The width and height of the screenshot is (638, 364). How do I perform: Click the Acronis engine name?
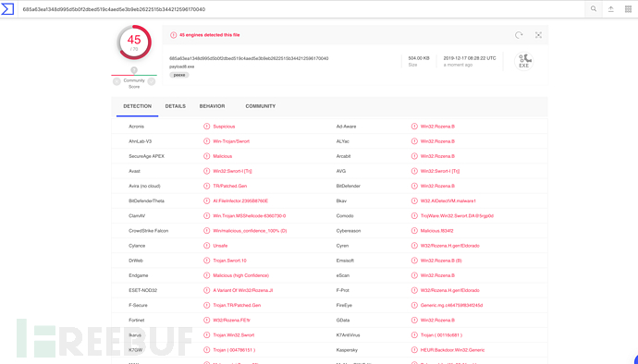pos(136,127)
